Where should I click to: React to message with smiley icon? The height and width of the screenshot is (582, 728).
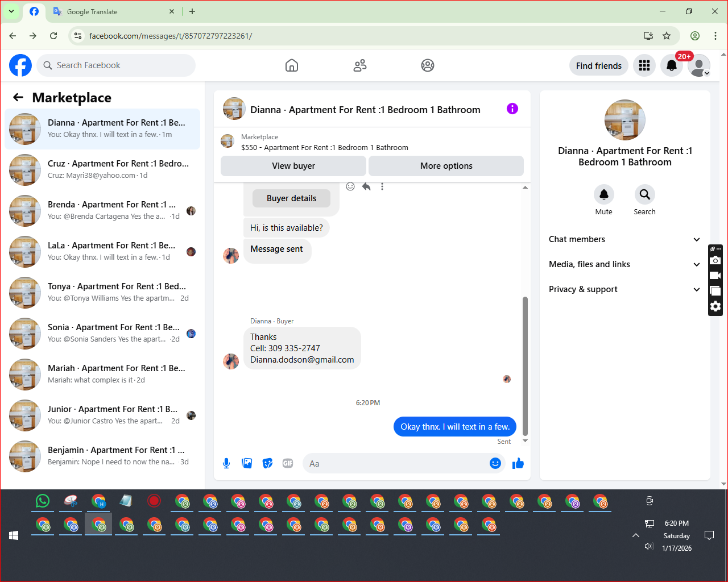350,186
